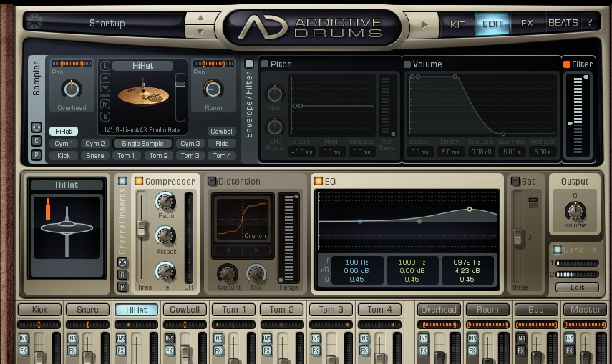Disable the Filter section
This screenshot has width=612, height=364.
(x=567, y=64)
